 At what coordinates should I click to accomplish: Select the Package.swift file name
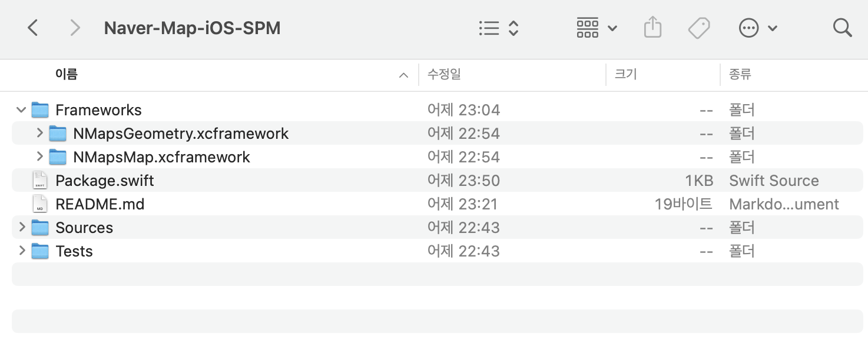[x=104, y=181]
